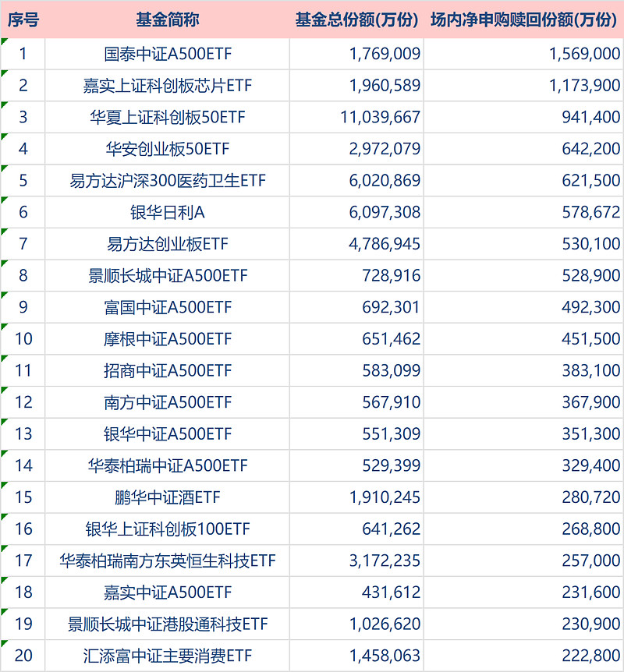The height and width of the screenshot is (672, 624).
Task: Click total shares value 1,960,589
Action: (385, 86)
